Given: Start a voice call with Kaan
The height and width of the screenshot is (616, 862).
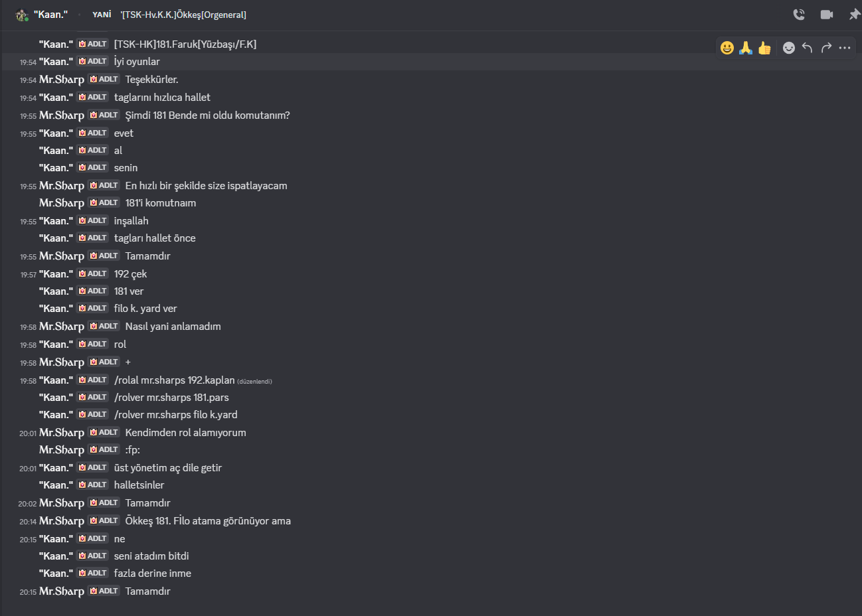Looking at the screenshot, I should point(799,15).
